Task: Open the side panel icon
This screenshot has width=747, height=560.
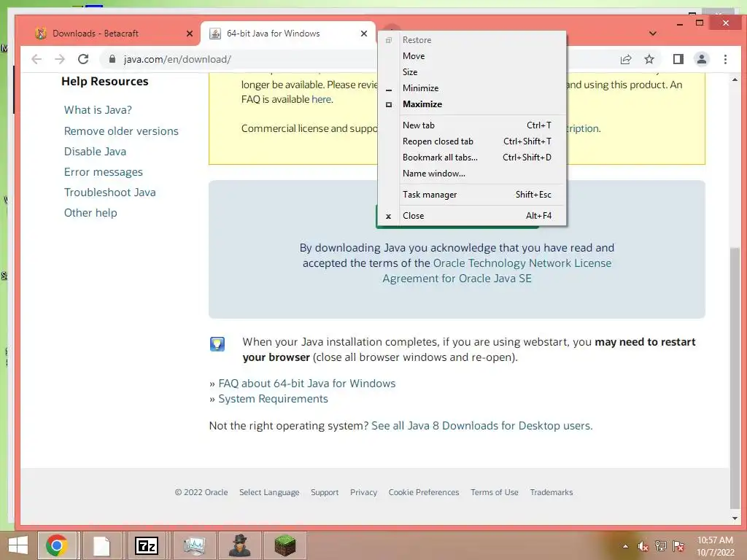Action: click(678, 59)
